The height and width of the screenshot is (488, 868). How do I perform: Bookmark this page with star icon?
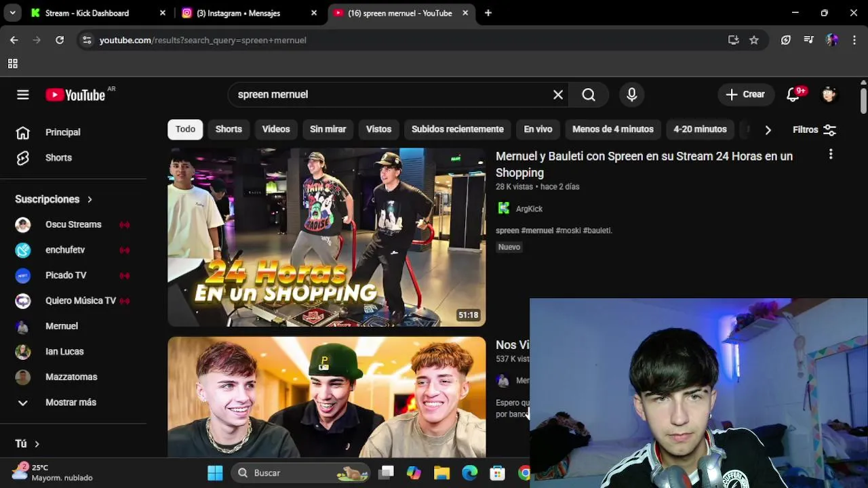pos(754,40)
